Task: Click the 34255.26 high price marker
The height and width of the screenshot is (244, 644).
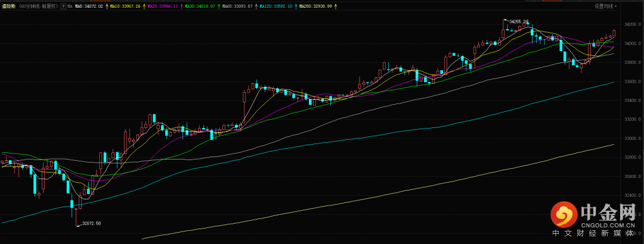Action: click(516, 21)
